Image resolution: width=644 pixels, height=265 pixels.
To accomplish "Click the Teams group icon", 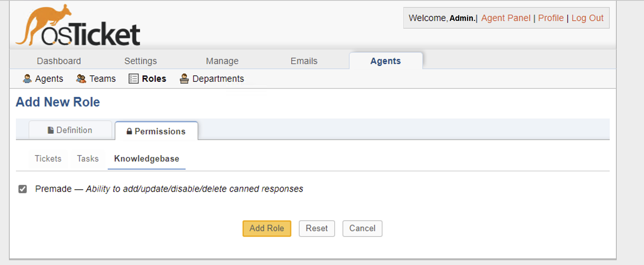I will tap(81, 79).
